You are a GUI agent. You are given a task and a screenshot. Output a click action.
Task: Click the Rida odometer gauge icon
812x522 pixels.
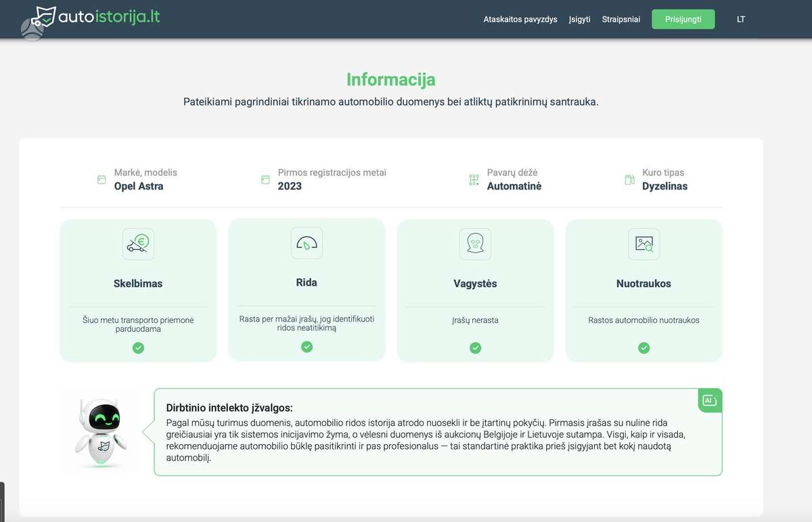(307, 242)
